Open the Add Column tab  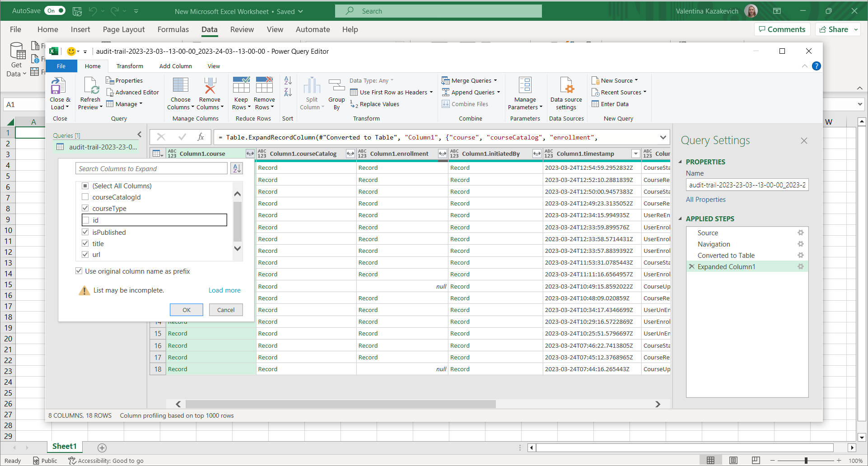(175, 66)
